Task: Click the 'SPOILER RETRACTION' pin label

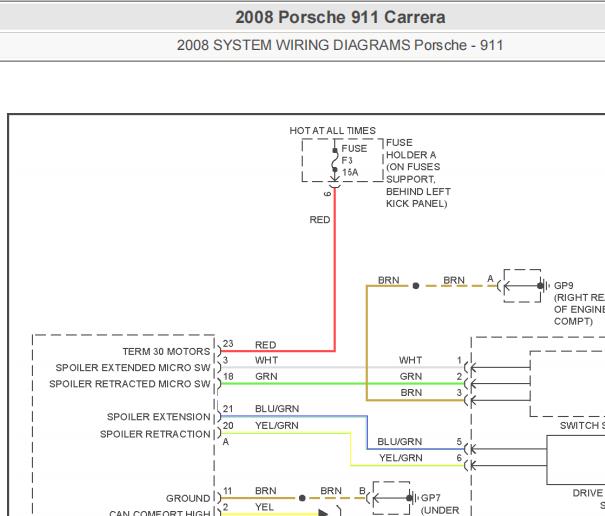Action: click(155, 434)
